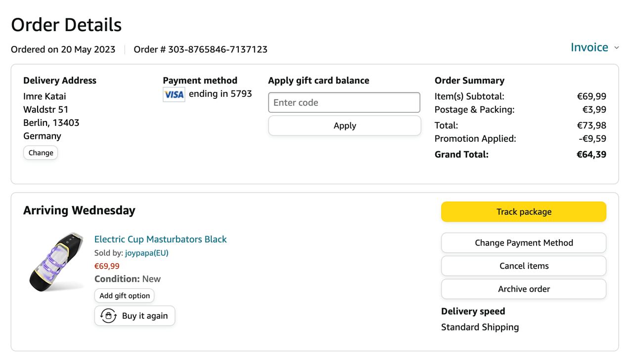The width and height of the screenshot is (633, 364).
Task: Select Change Payment Method
Action: (524, 243)
